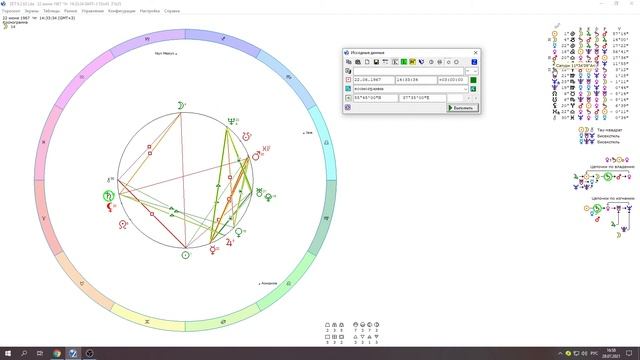Click the green atlas button right of place field
Image resolution: width=640 pixels, height=360 pixels.
(473, 89)
